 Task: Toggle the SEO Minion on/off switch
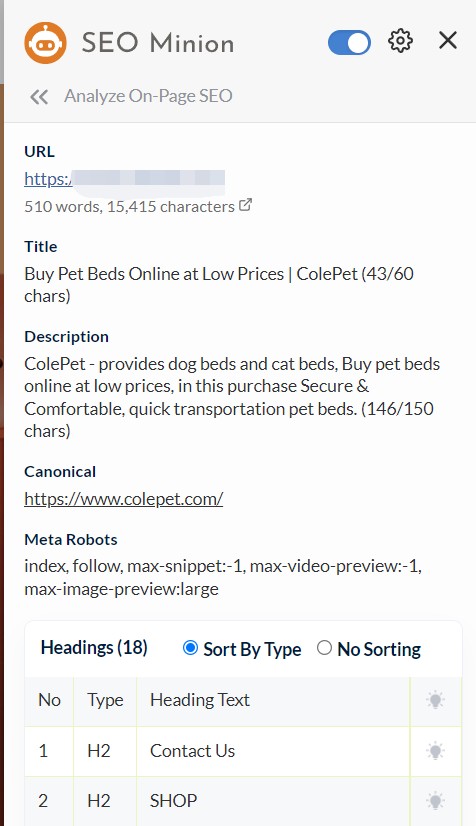(x=349, y=42)
